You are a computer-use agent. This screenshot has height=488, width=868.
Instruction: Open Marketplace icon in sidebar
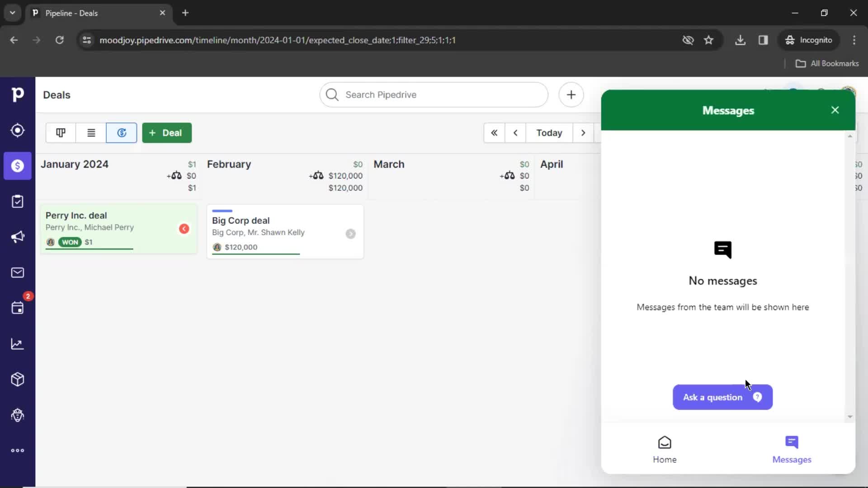[18, 415]
